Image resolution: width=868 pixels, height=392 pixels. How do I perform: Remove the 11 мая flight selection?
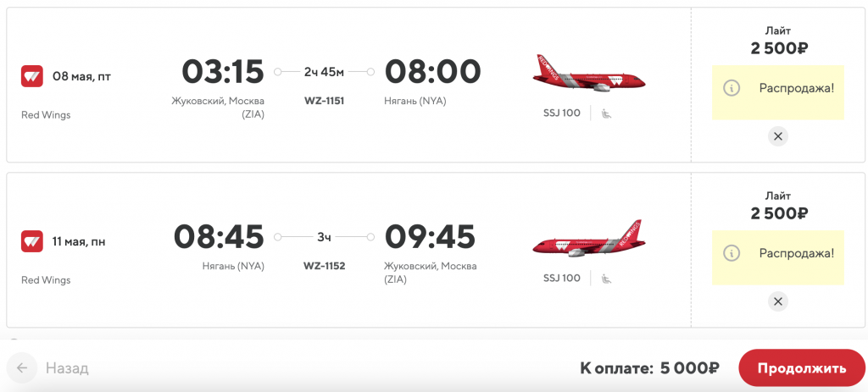pos(778,301)
